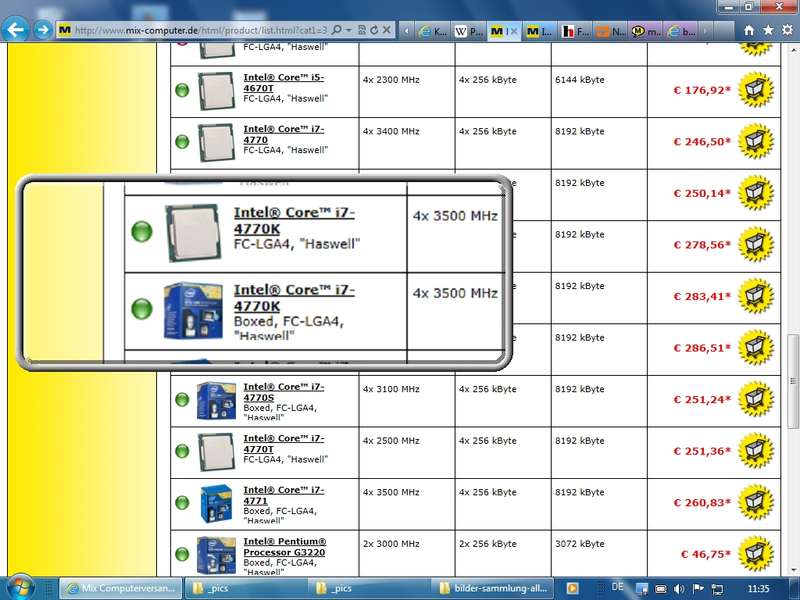This screenshot has width=800, height=600.
Task: Stop loading with the X icon
Action: coord(387,30)
